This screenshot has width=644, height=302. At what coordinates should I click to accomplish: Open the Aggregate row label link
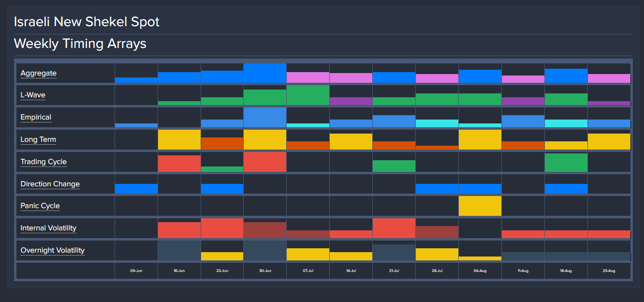38,74
